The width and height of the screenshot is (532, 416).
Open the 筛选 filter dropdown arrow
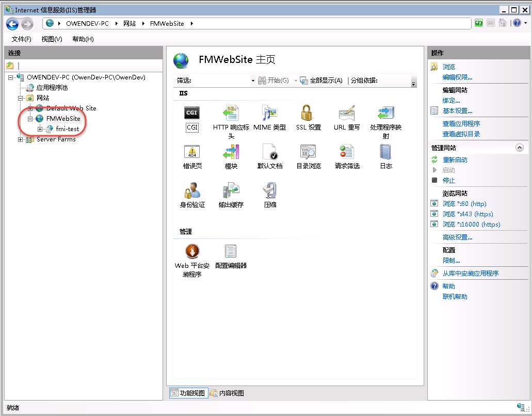[253, 81]
